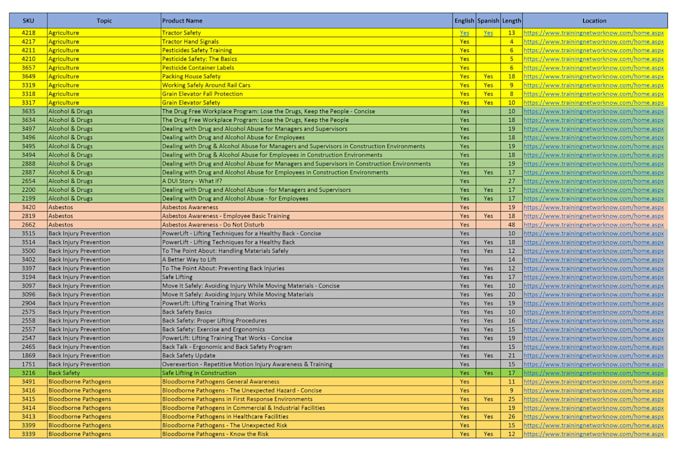Select the A Better Way to Lift cell
Image resolution: width=680 pixels, height=451 pixels.
tap(307, 259)
